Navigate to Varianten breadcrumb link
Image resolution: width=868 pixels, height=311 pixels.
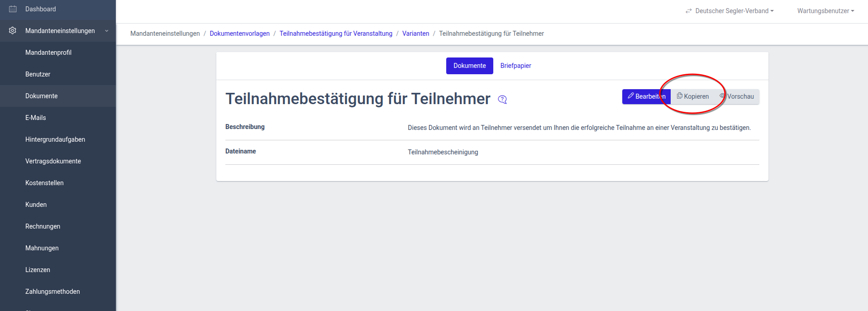pos(415,33)
